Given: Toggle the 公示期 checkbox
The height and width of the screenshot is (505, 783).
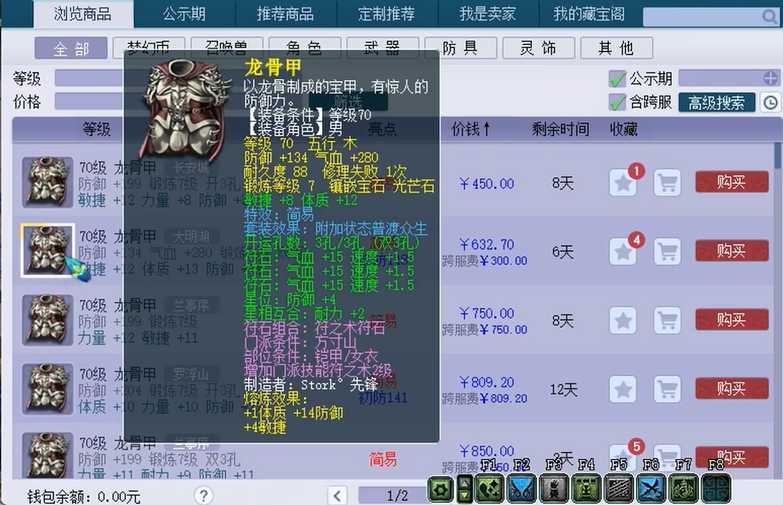Looking at the screenshot, I should [x=617, y=78].
